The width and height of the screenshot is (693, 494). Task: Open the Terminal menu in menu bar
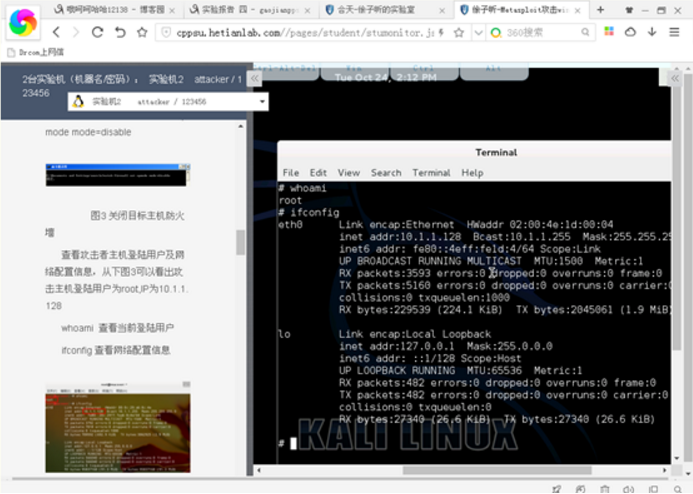pos(431,173)
